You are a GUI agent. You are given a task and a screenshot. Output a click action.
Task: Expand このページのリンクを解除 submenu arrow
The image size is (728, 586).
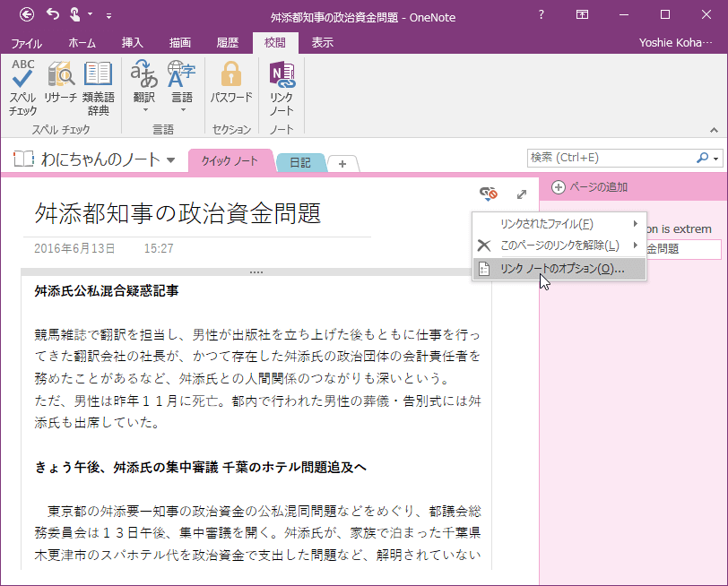(x=635, y=245)
